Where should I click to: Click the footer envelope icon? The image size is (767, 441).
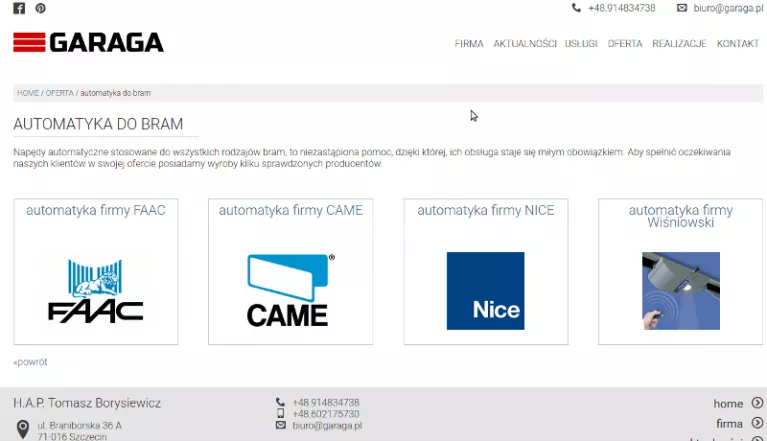coord(280,425)
